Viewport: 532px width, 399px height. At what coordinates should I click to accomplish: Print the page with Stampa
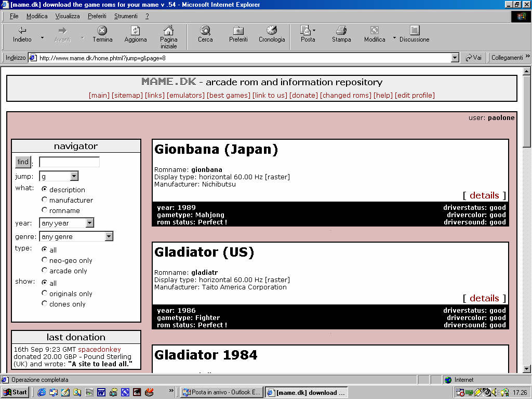[341, 34]
